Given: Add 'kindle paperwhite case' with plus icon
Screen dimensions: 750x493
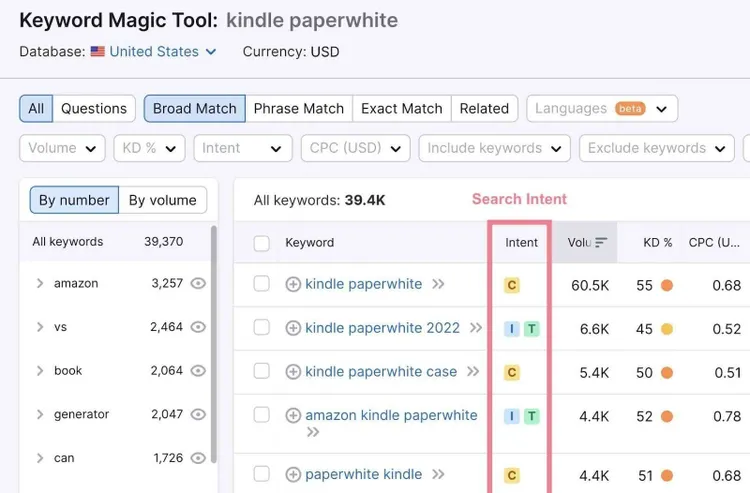Looking at the screenshot, I should [293, 372].
